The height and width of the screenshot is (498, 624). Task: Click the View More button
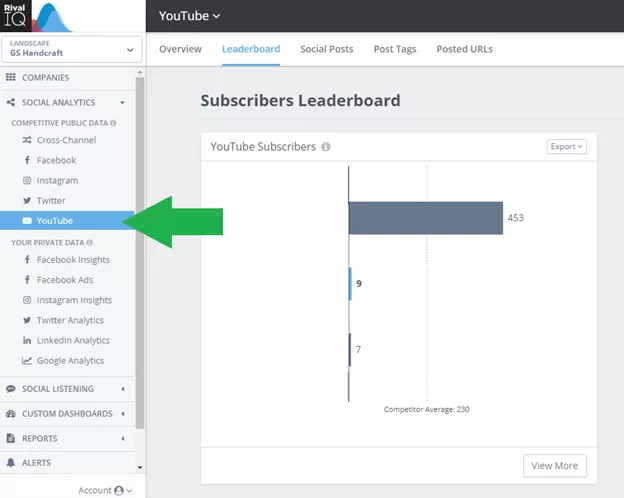pos(555,465)
